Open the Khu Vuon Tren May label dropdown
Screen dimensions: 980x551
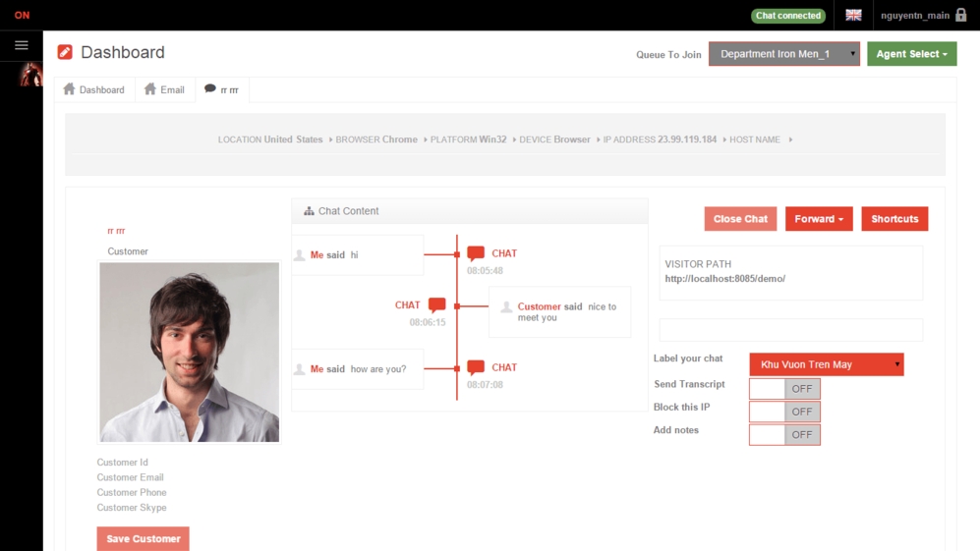827,364
